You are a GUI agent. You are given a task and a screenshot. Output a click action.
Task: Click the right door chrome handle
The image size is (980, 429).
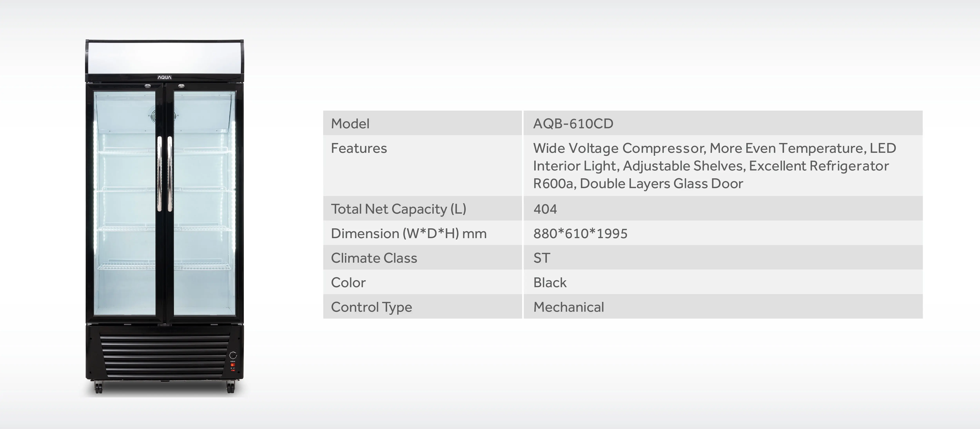coord(170,174)
